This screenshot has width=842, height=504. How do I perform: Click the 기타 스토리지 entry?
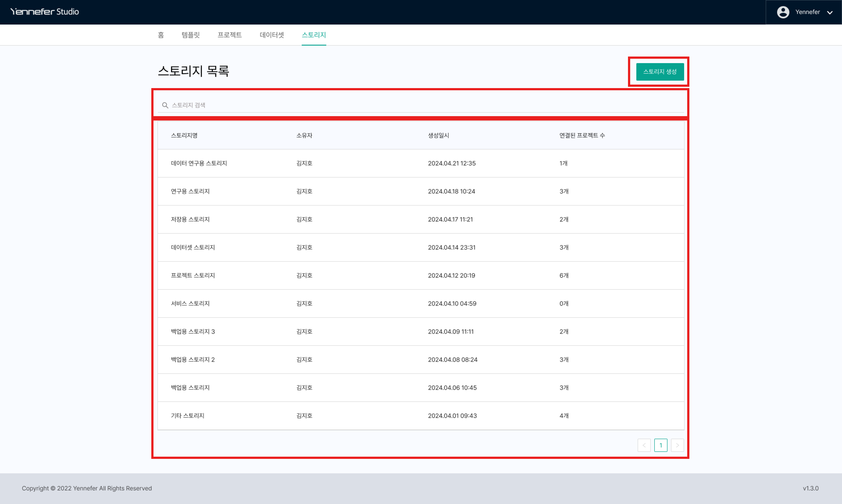click(187, 416)
